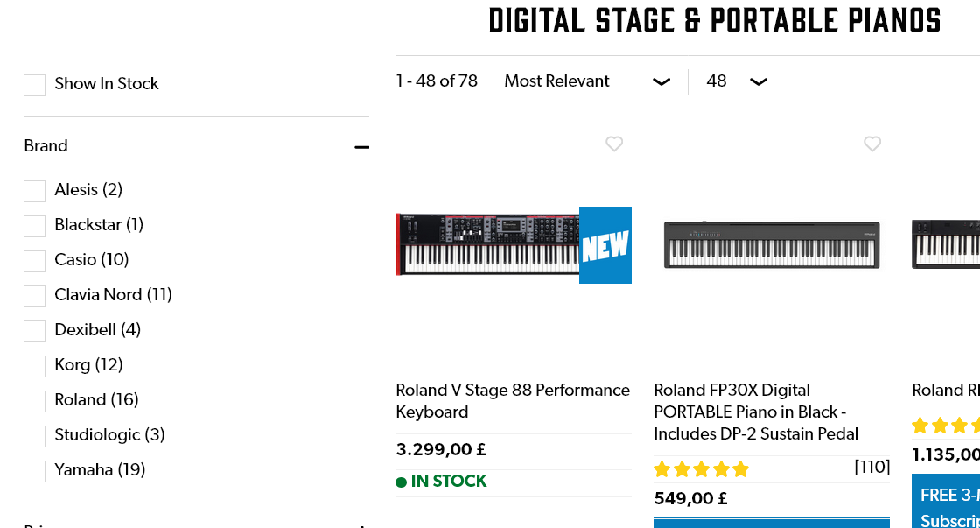This screenshot has height=528, width=980.
Task: Collapse the Brand filter section
Action: coord(362,147)
